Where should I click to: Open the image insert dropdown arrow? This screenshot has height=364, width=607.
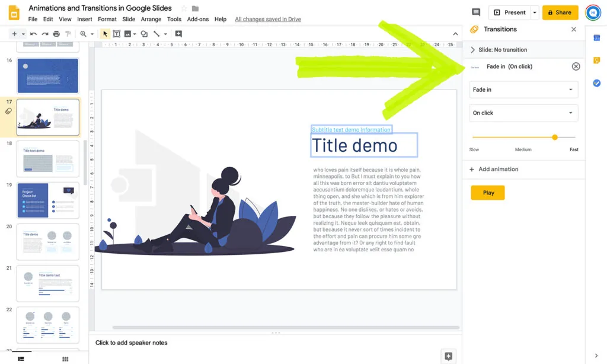pos(135,34)
